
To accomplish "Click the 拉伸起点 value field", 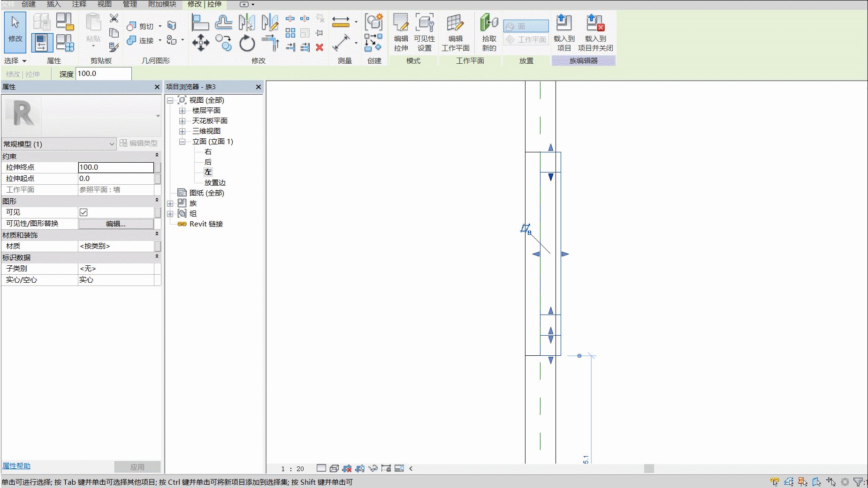I will click(116, 179).
